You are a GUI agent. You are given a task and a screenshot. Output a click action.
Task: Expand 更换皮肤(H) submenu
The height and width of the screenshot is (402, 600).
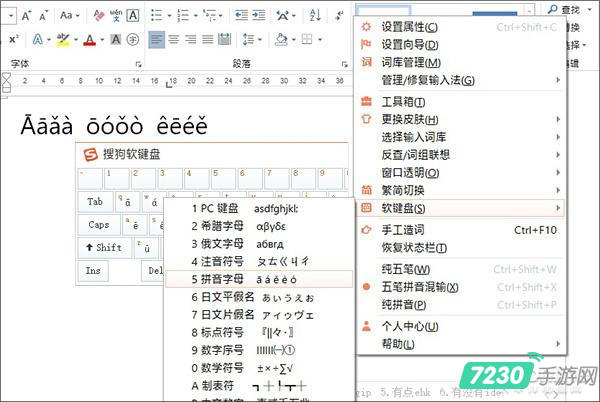(x=460, y=119)
